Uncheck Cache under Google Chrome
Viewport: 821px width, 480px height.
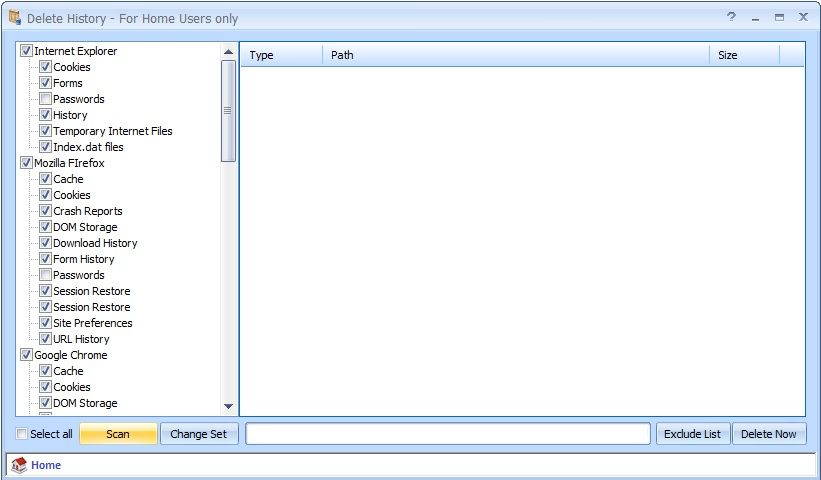pyautogui.click(x=45, y=371)
